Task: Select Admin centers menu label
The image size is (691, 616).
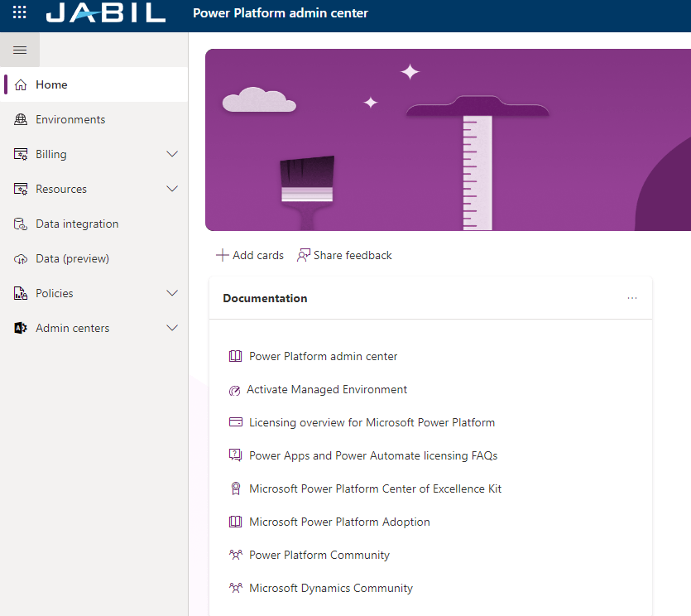Action: point(72,328)
